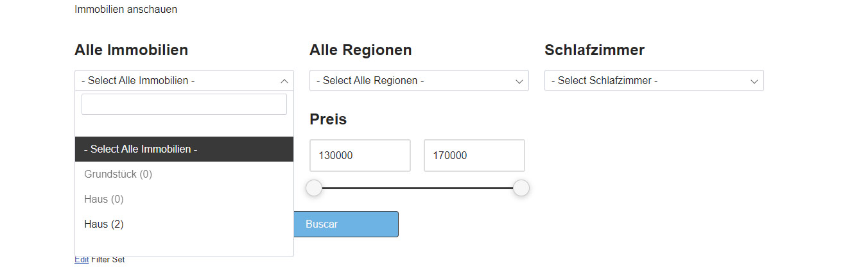The height and width of the screenshot is (270, 868).
Task: Click the middle of the Preis slider track
Action: (417, 188)
